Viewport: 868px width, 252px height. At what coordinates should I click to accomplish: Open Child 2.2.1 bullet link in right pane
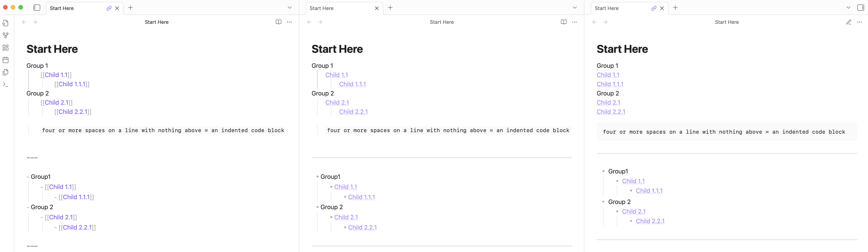(650, 221)
